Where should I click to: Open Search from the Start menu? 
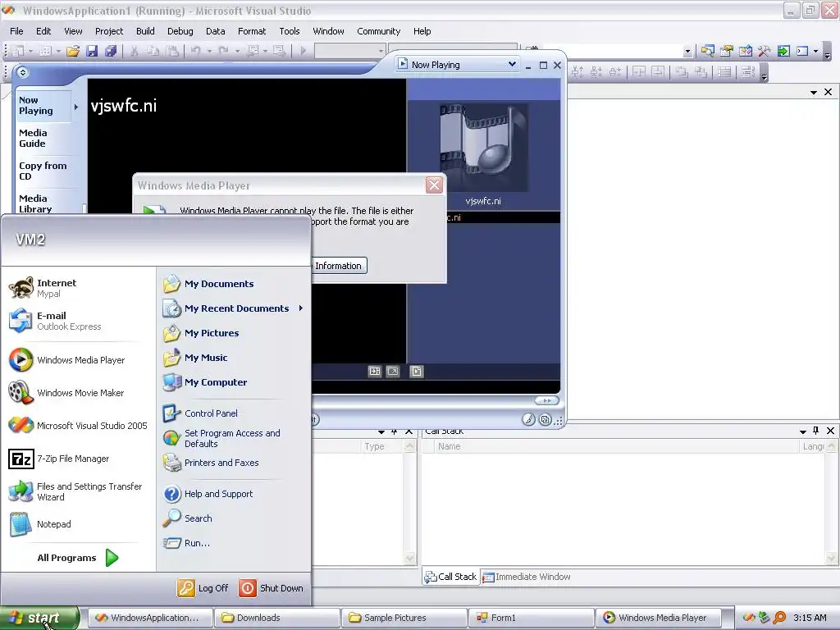click(x=188, y=518)
